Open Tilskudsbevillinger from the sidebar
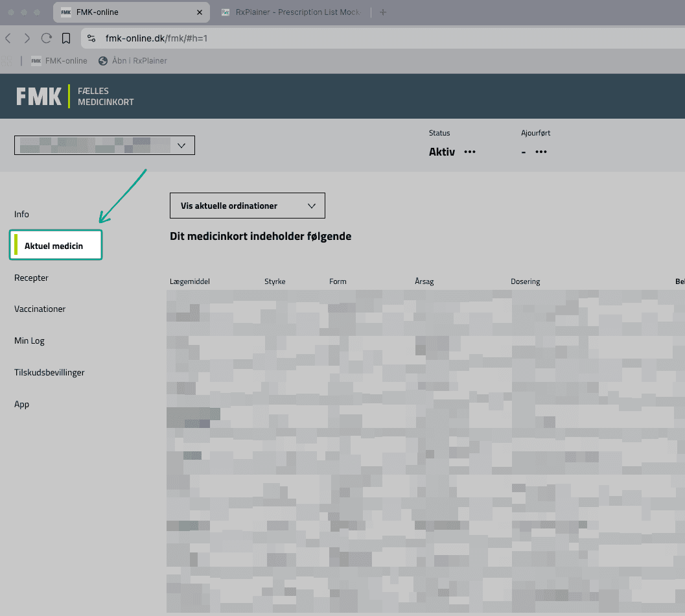The image size is (685, 616). [x=49, y=372]
